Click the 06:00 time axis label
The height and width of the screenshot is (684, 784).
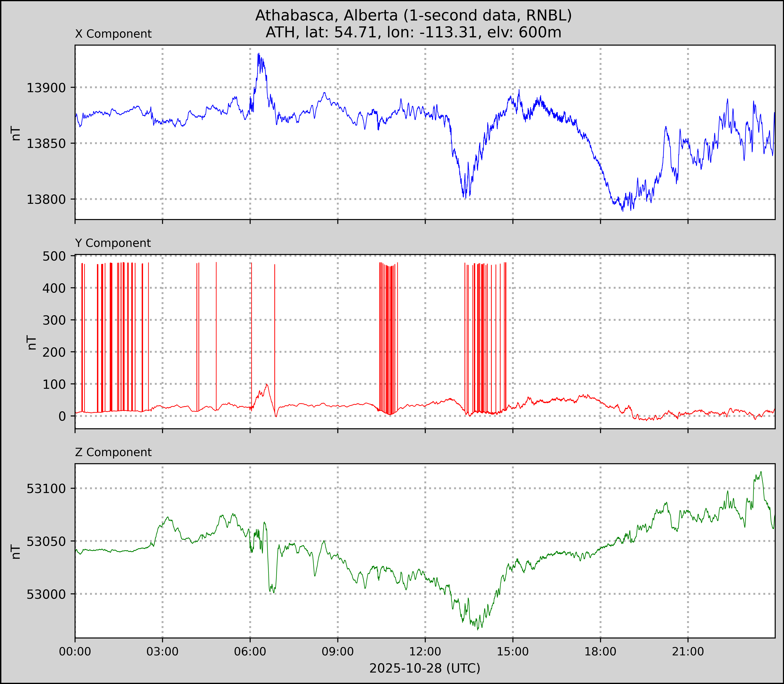(x=250, y=652)
